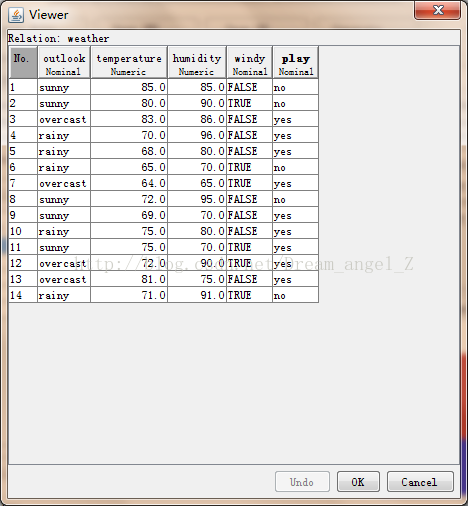Screen dimensions: 468x506
Task: Click the row number 7 cell
Action: (23, 183)
